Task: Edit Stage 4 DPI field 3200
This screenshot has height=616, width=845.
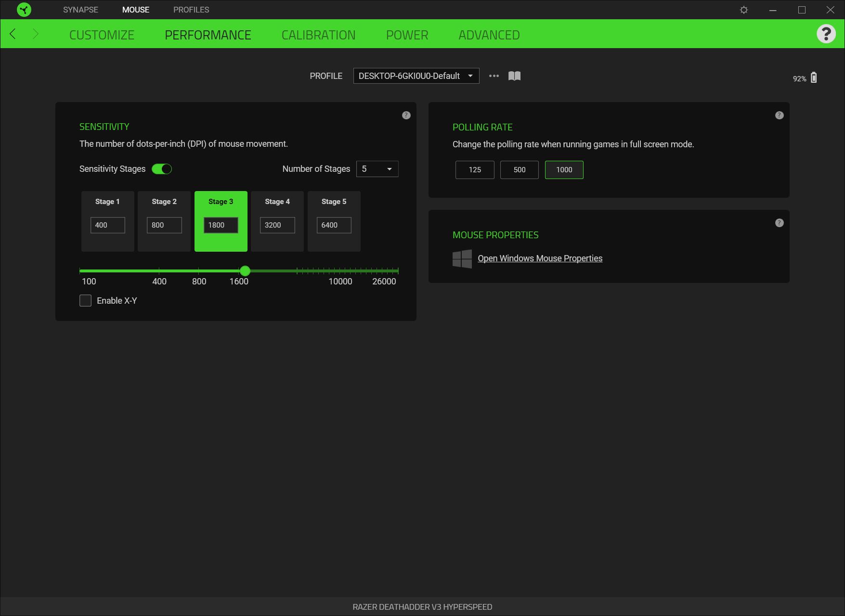Action: coord(277,225)
